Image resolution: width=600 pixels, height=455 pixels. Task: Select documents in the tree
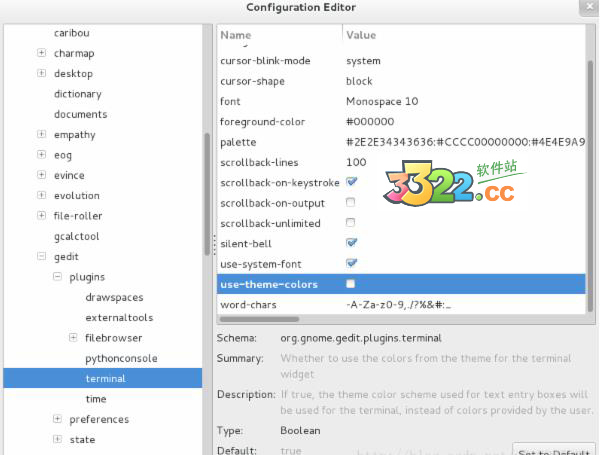[80, 114]
